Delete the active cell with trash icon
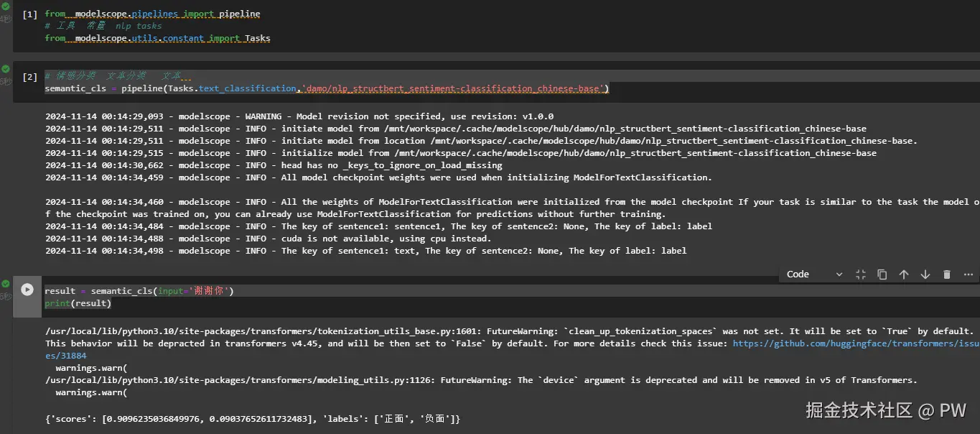980x434 pixels. [947, 274]
